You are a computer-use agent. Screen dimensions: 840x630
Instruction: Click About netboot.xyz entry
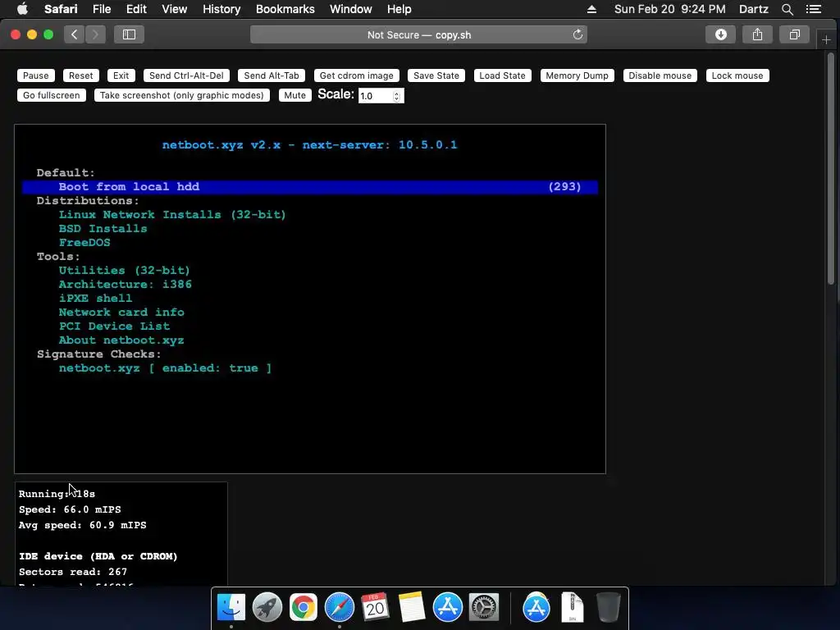coord(121,340)
